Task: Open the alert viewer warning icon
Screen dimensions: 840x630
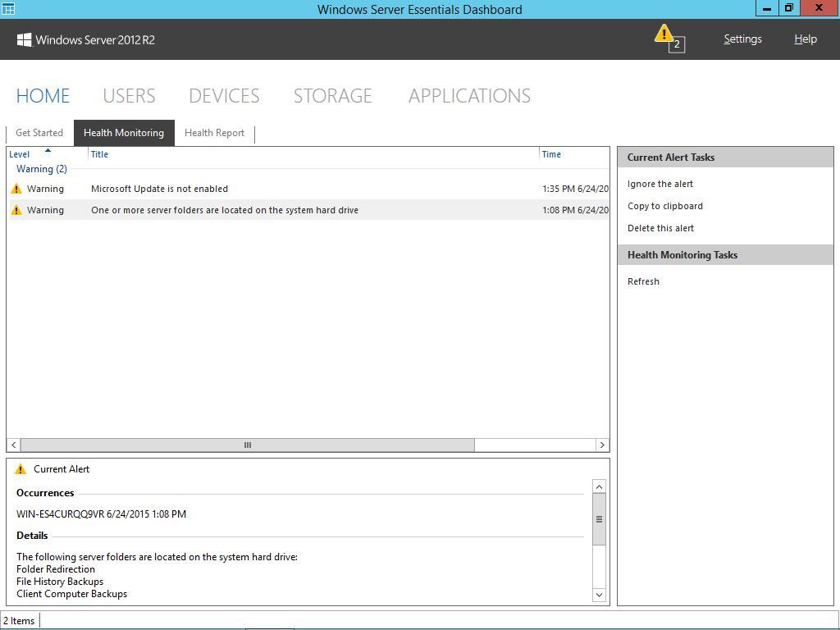Action: pos(666,36)
